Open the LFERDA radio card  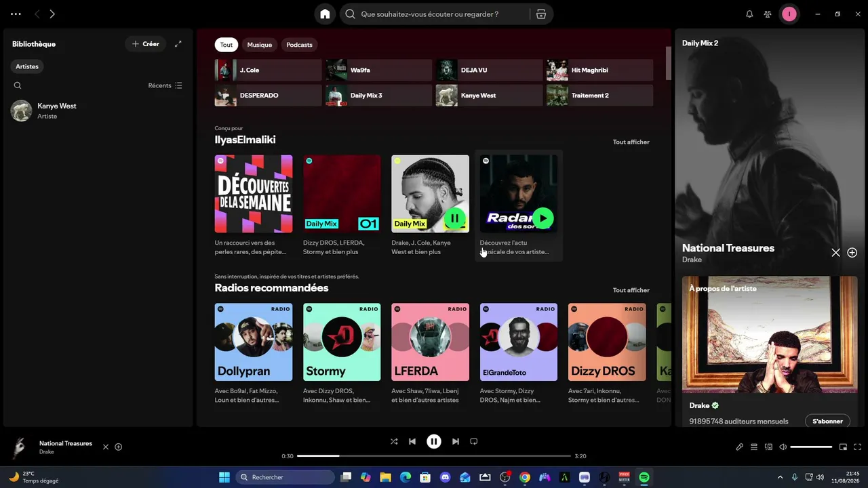coord(430,354)
